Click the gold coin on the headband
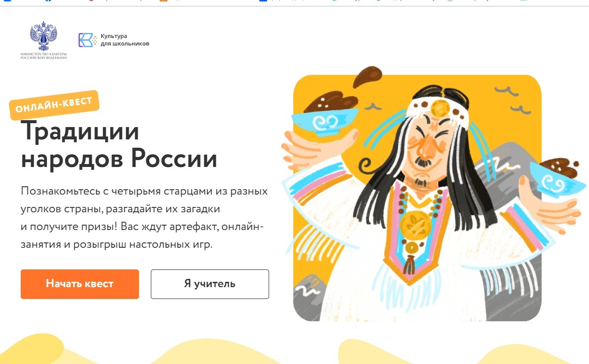Screen dimensions: 589x364 pyautogui.click(x=440, y=108)
